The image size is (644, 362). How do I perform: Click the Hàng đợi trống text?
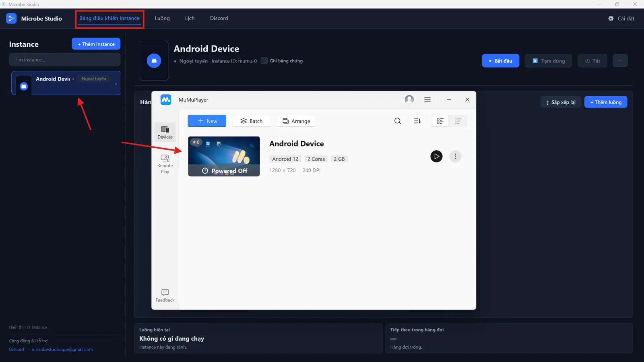406,347
